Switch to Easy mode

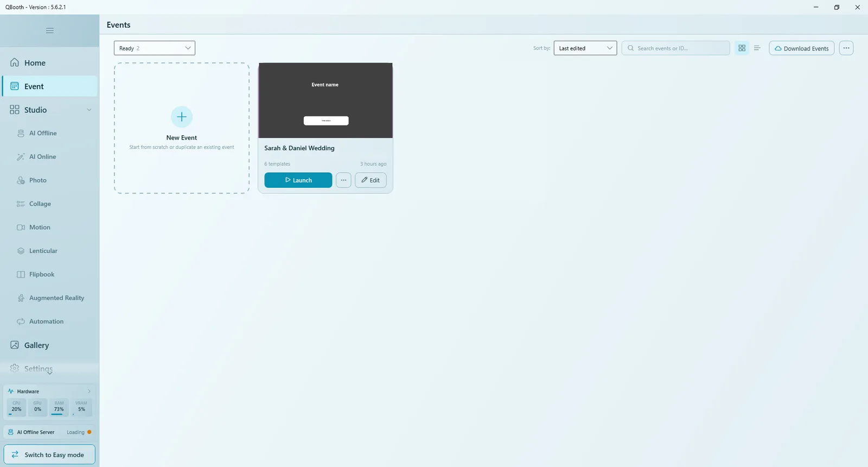coord(49,455)
